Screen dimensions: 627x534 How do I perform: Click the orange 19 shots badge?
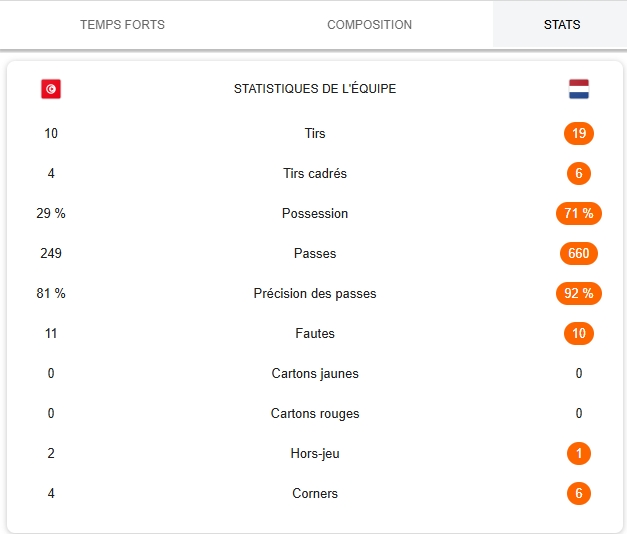(x=579, y=133)
